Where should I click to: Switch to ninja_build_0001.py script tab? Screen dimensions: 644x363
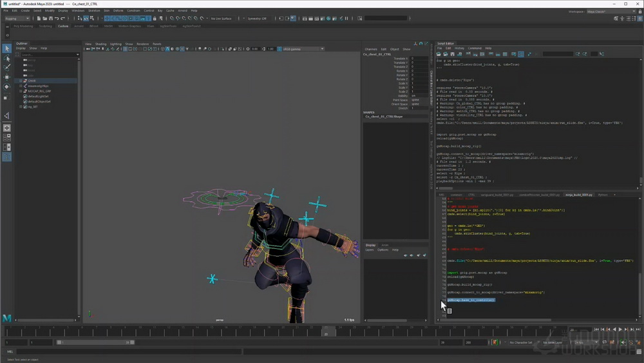[x=579, y=195]
